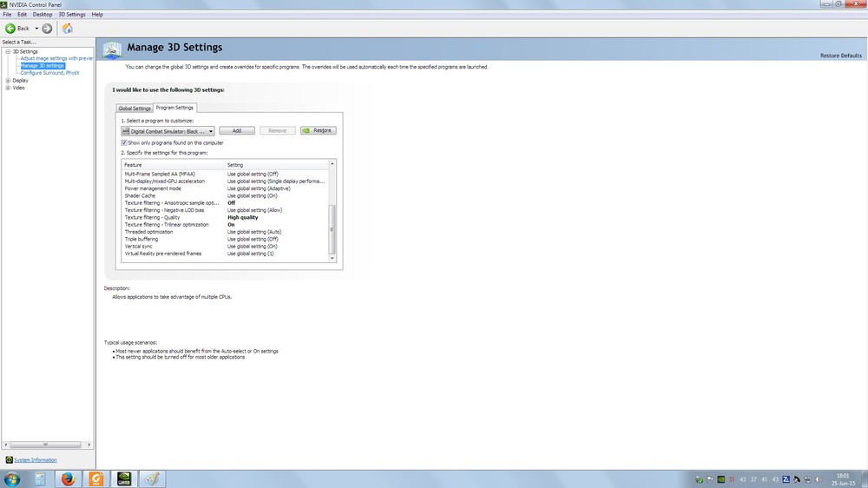868x488 pixels.
Task: Click the program icon inside the program selector
Action: pyautogui.click(x=126, y=131)
